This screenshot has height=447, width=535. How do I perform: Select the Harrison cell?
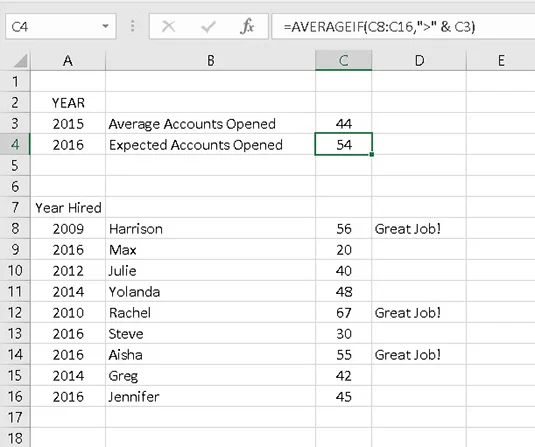point(211,228)
